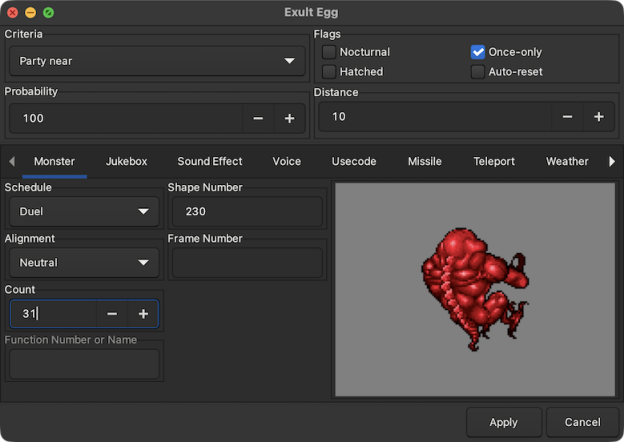Show earlier tabs with left arrow
The image size is (624, 442).
tap(12, 161)
